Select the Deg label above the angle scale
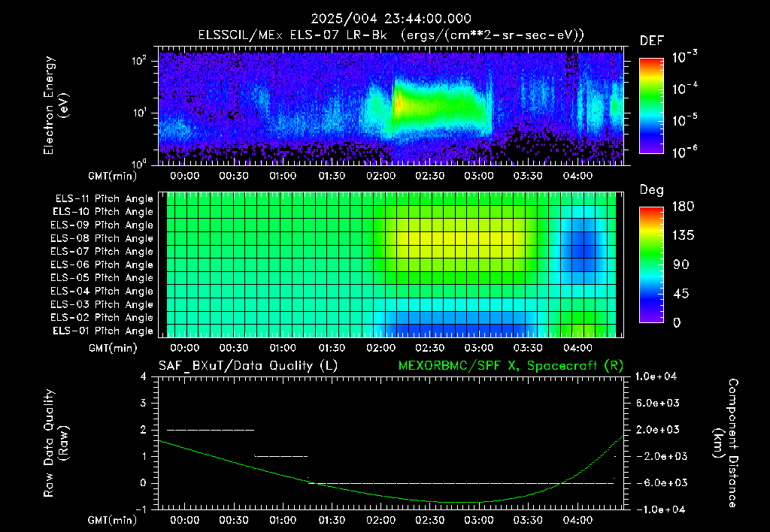Viewport: 770px width, 532px height. pos(651,190)
